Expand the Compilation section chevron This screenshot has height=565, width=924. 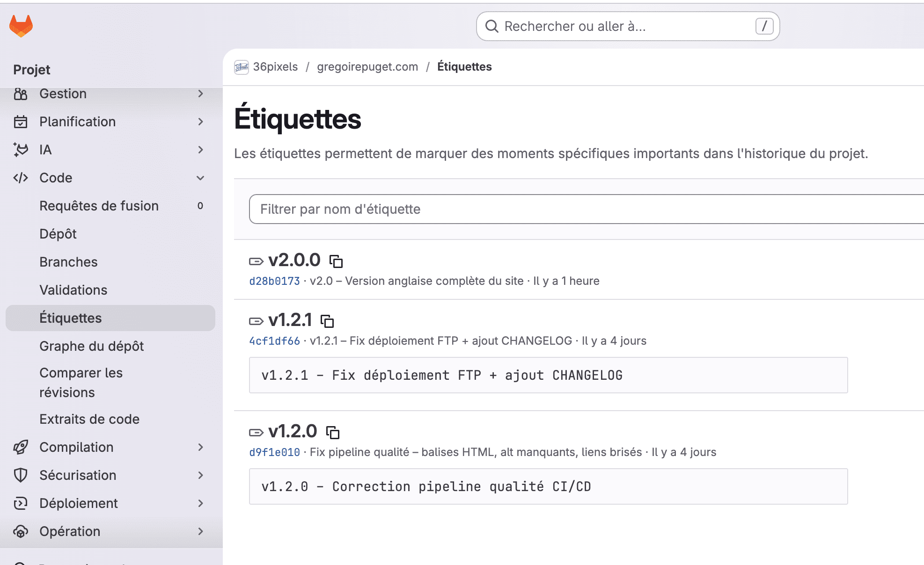pyautogui.click(x=201, y=447)
